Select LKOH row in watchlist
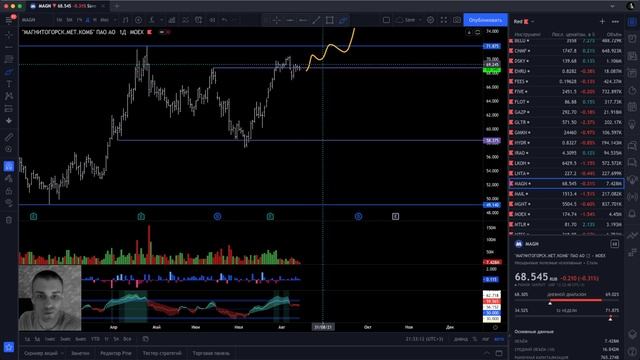Viewport: 640px width, 360px height. click(x=566, y=163)
